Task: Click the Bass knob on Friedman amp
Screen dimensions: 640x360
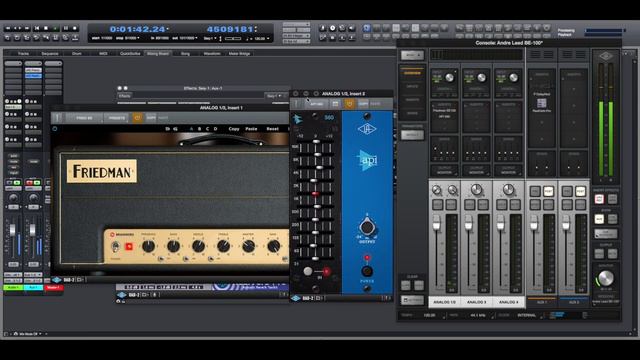Action: tap(173, 246)
